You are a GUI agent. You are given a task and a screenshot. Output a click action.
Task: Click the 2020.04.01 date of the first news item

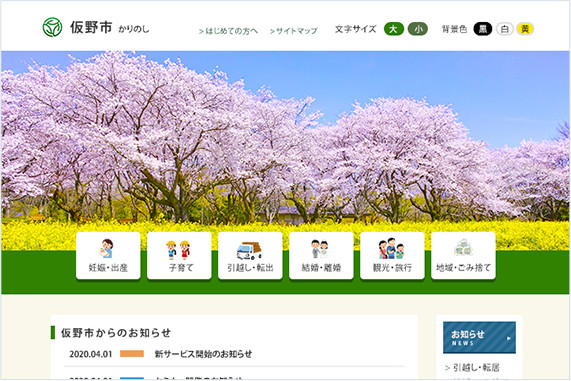(x=91, y=354)
